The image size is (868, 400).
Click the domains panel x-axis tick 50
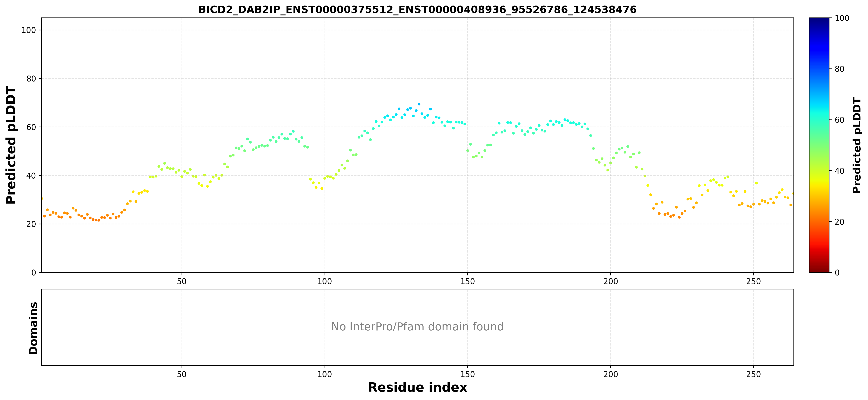[182, 374]
